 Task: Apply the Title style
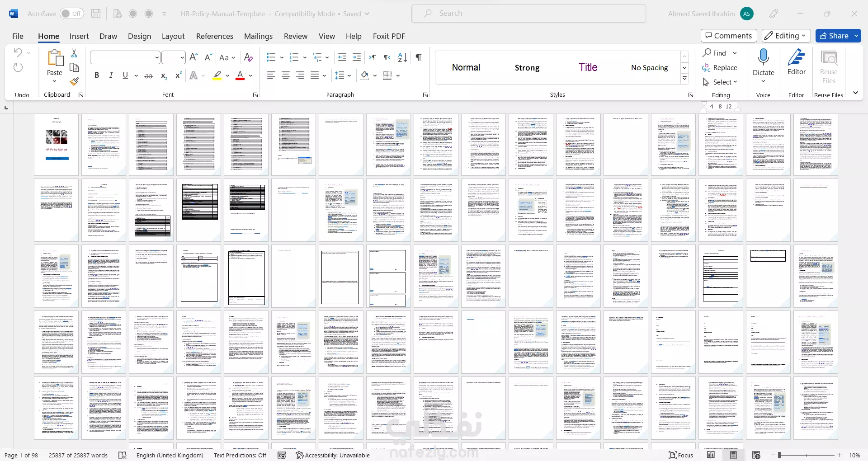click(x=588, y=67)
